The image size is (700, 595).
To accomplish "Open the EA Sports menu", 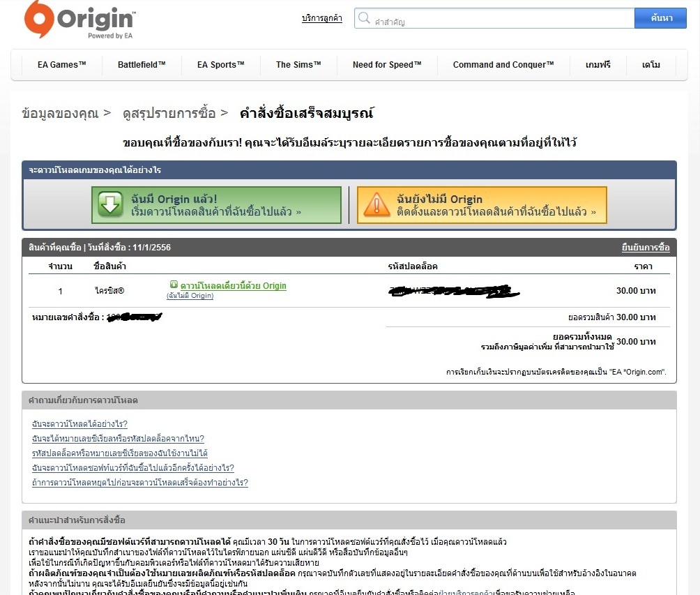I will click(221, 65).
